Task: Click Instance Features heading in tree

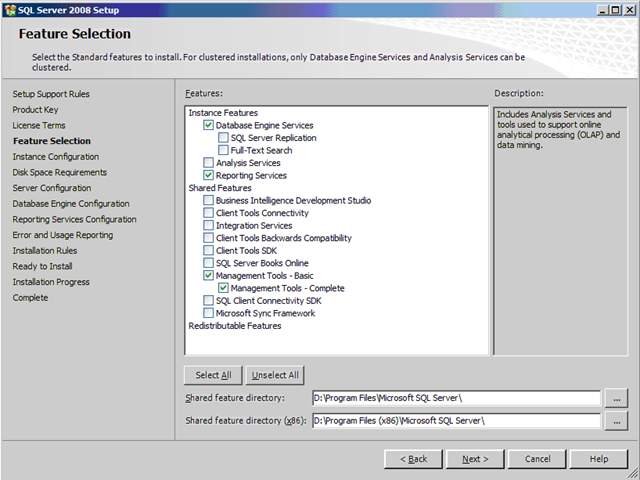Action: coord(223,113)
